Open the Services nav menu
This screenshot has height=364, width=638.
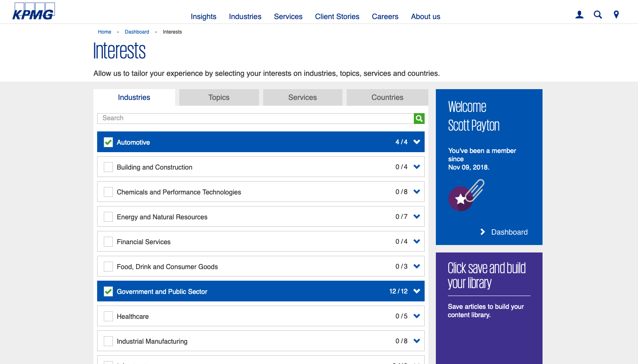(x=288, y=17)
